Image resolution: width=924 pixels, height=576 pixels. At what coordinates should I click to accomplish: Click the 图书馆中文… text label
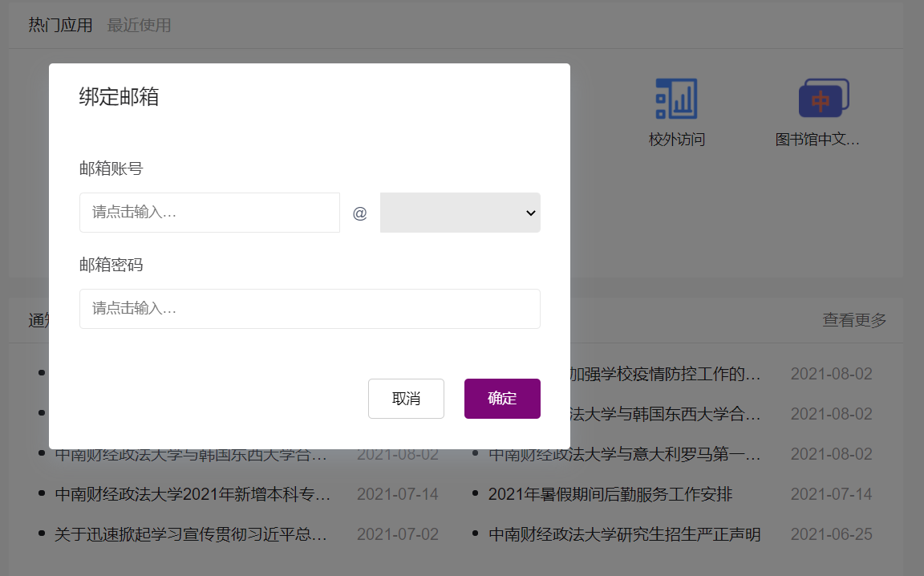click(817, 140)
